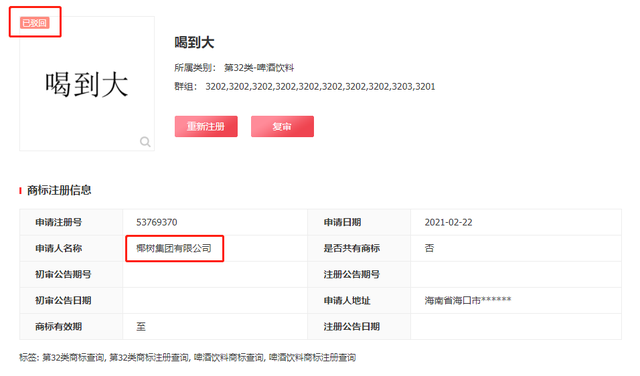Click registration number 53769370
This screenshot has width=640, height=376.
[157, 222]
